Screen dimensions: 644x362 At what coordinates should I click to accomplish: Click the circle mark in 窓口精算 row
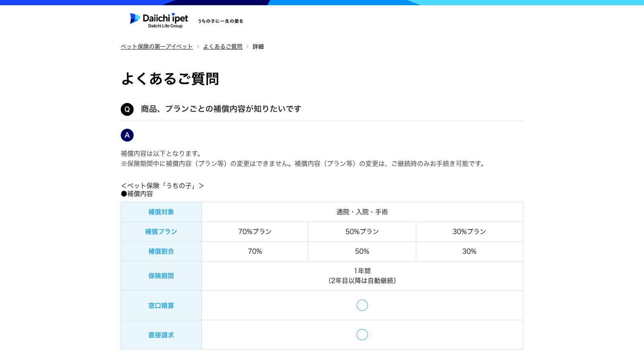coord(362,305)
